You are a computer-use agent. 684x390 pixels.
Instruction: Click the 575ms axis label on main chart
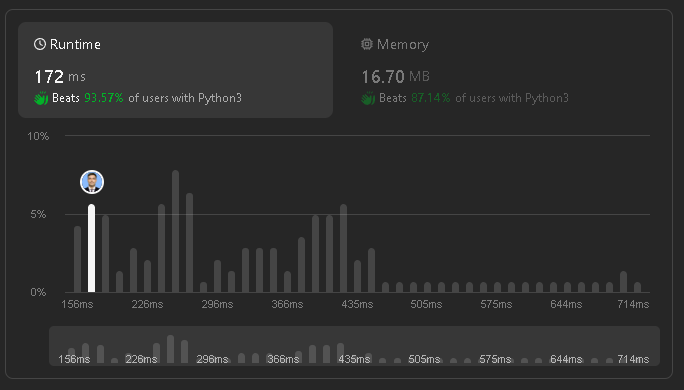point(496,304)
